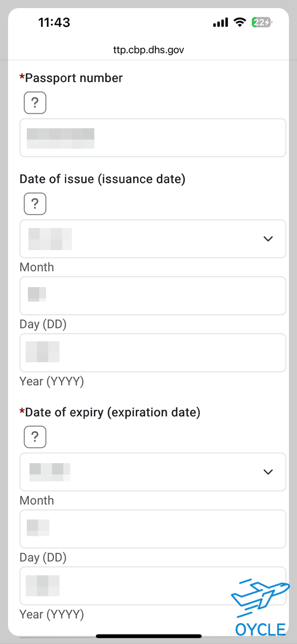Open the Date of issue help icon
Image resolution: width=297 pixels, height=644 pixels.
pyautogui.click(x=35, y=203)
